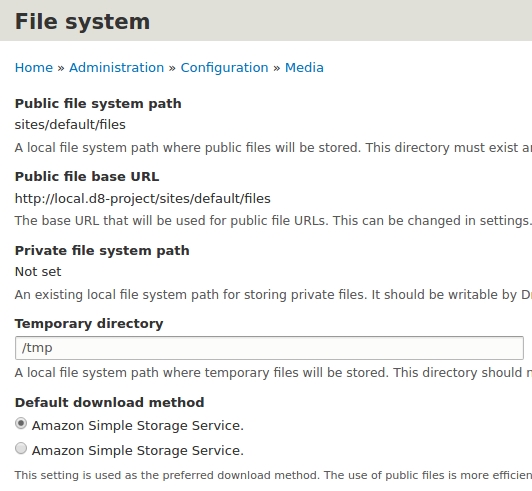Click the Private file system path heading
Screen dimensions: 532x491
click(102, 250)
